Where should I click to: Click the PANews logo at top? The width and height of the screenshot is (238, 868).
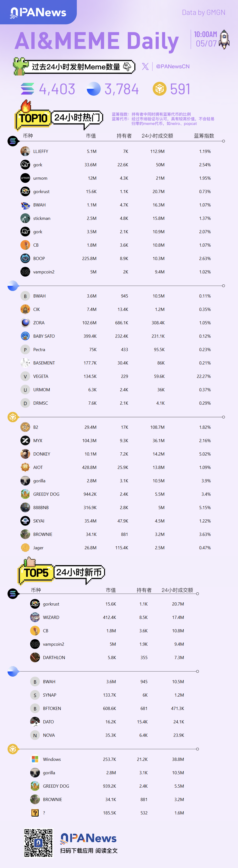(x=38, y=12)
